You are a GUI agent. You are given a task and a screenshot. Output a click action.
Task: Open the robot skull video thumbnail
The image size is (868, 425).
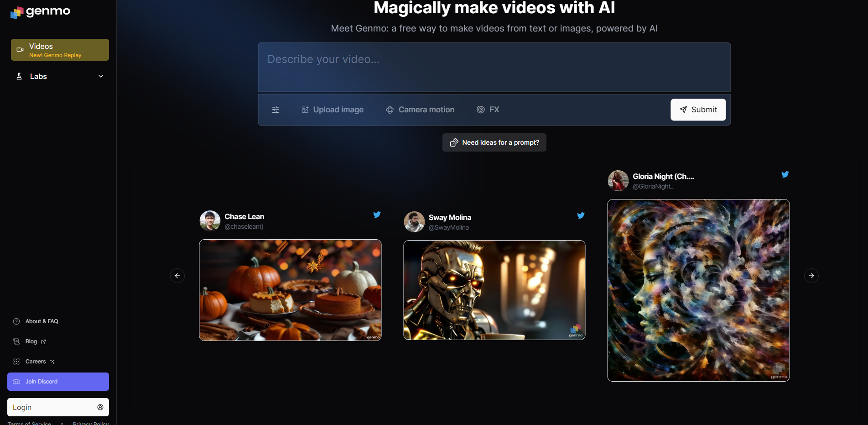point(494,290)
